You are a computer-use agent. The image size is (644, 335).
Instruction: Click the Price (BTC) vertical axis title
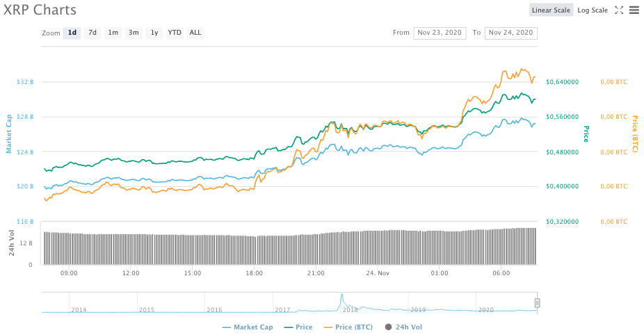[635, 134]
